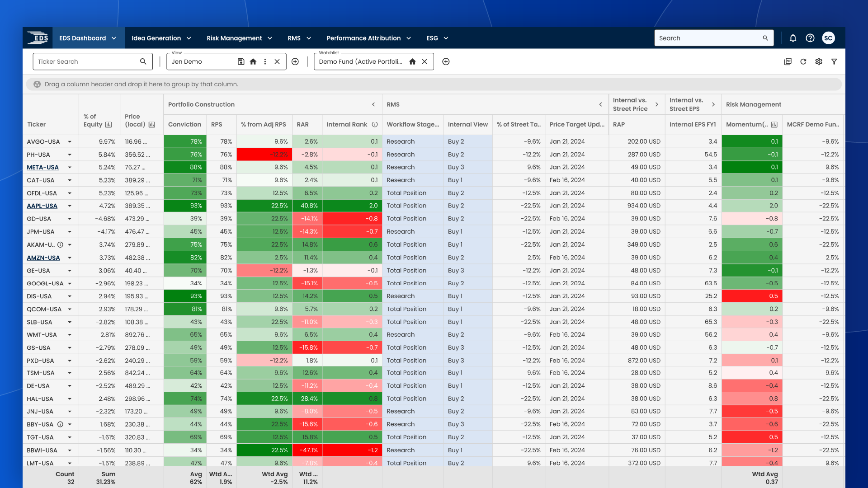The width and height of the screenshot is (868, 488).
Task: Open the Idea Generation menu
Action: tap(161, 38)
